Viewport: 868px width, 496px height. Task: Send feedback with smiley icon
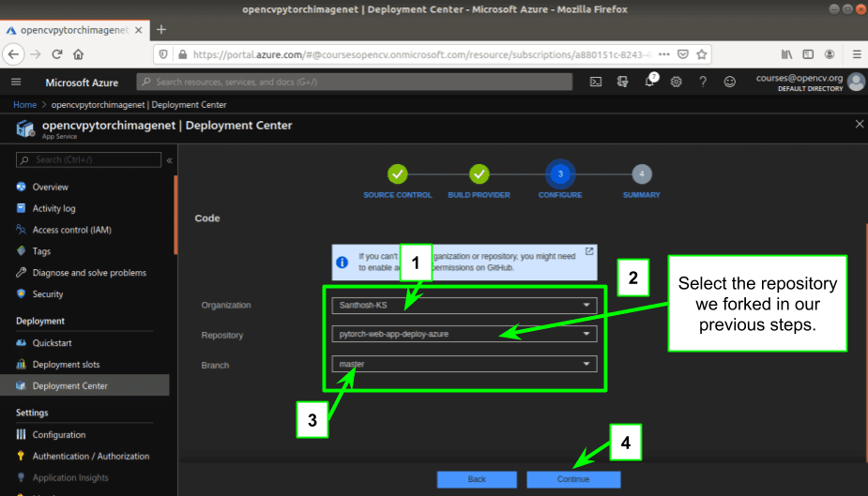(x=730, y=82)
